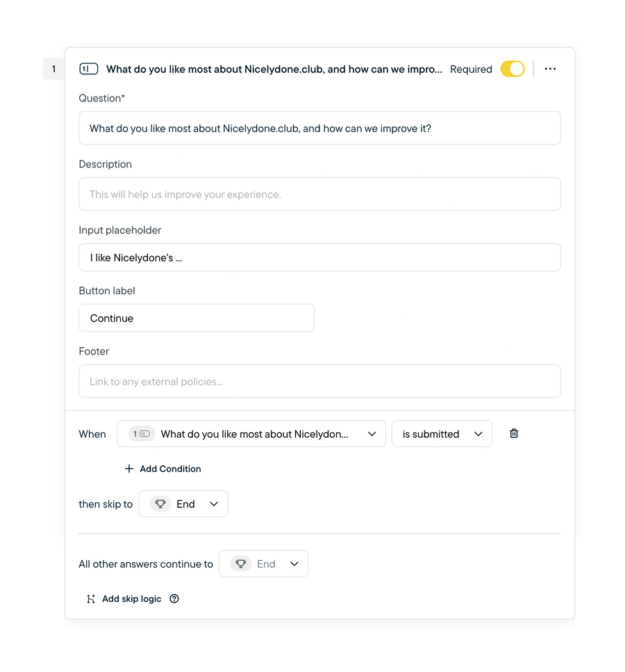Click the Footer field for external policies
625x672 pixels.
point(319,381)
